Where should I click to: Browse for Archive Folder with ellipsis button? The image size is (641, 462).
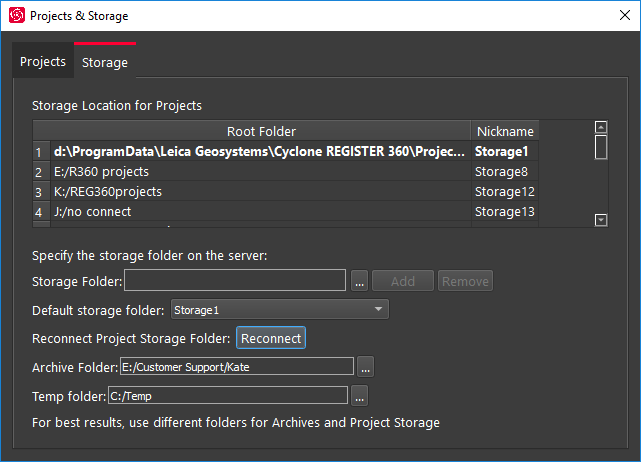366,367
